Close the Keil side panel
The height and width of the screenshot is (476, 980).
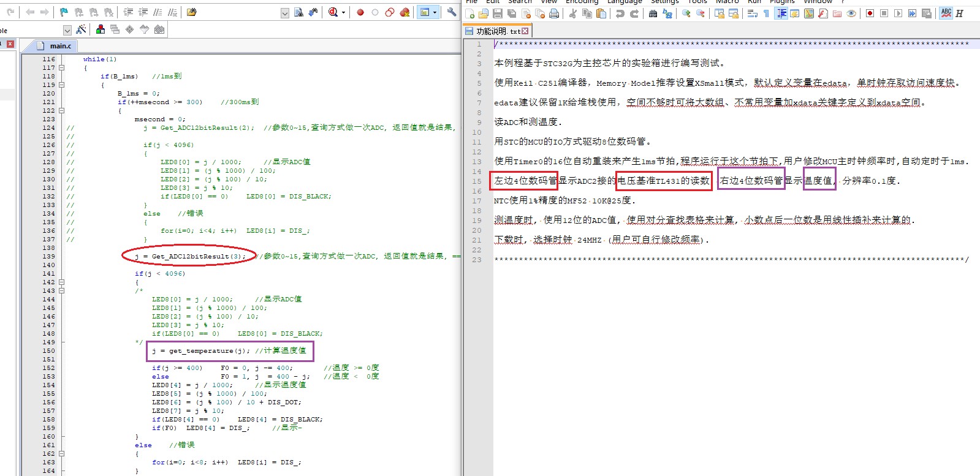pos(10,44)
